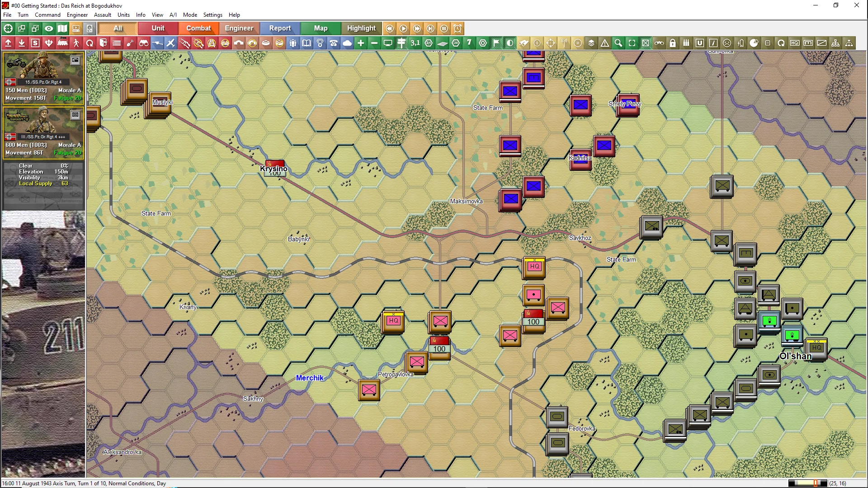
Task: Toggle the half-circle contrast map icon
Action: click(x=510, y=43)
